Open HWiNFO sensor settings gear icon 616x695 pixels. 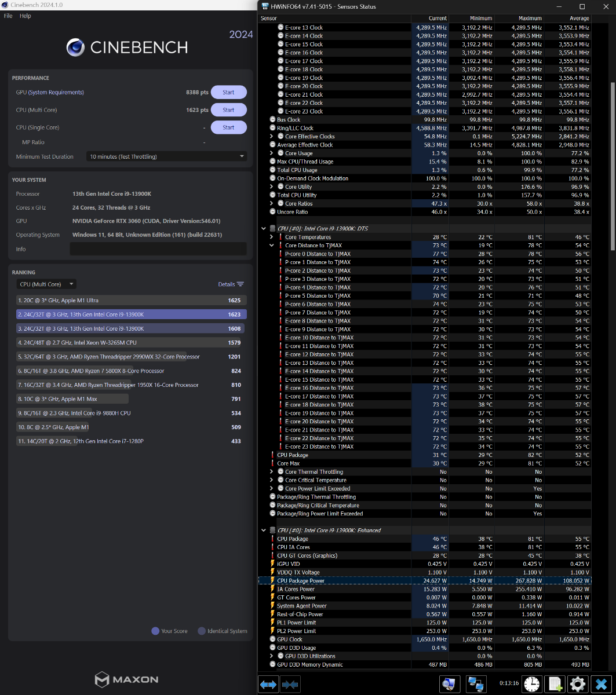pos(578,684)
